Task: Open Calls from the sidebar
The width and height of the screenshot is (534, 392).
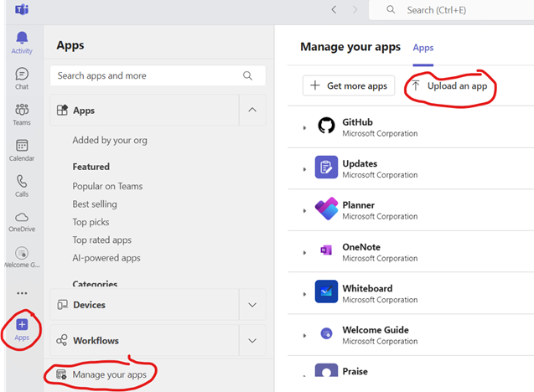Action: click(x=22, y=185)
